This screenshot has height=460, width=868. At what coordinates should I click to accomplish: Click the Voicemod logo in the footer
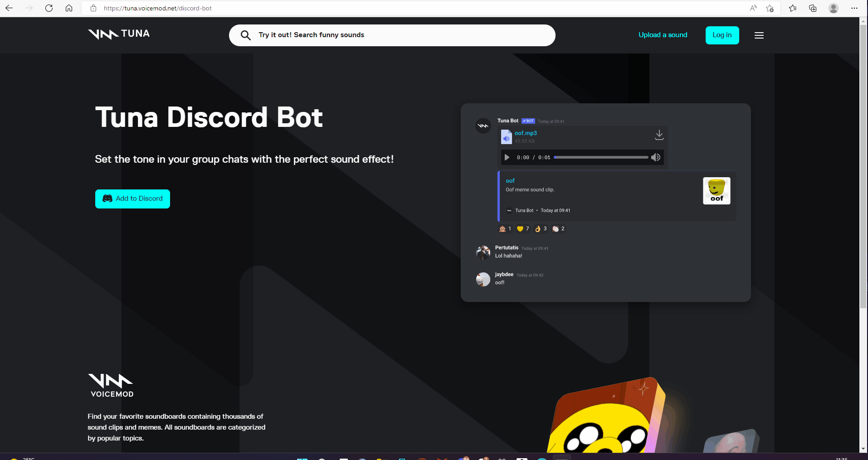pos(111,386)
